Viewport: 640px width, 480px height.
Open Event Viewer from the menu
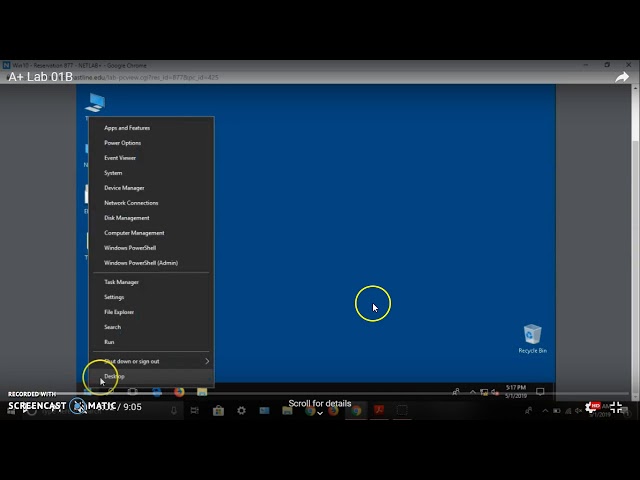151,158
